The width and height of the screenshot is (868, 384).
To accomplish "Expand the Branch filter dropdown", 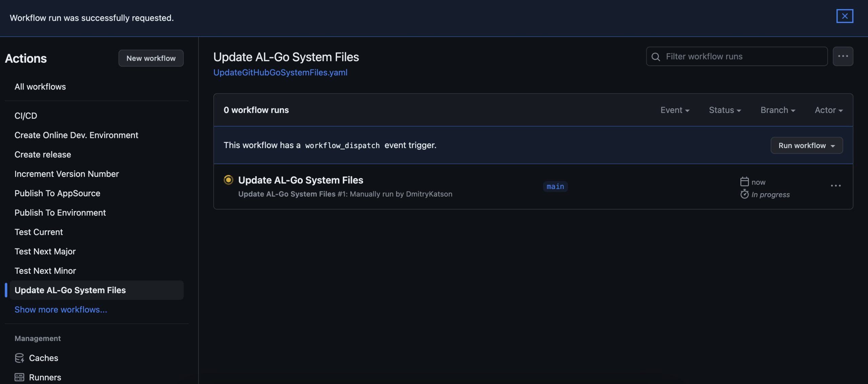I will pyautogui.click(x=777, y=110).
